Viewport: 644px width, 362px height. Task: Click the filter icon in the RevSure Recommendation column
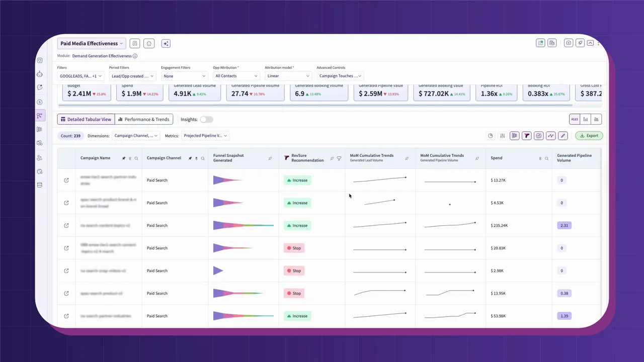coord(339,158)
